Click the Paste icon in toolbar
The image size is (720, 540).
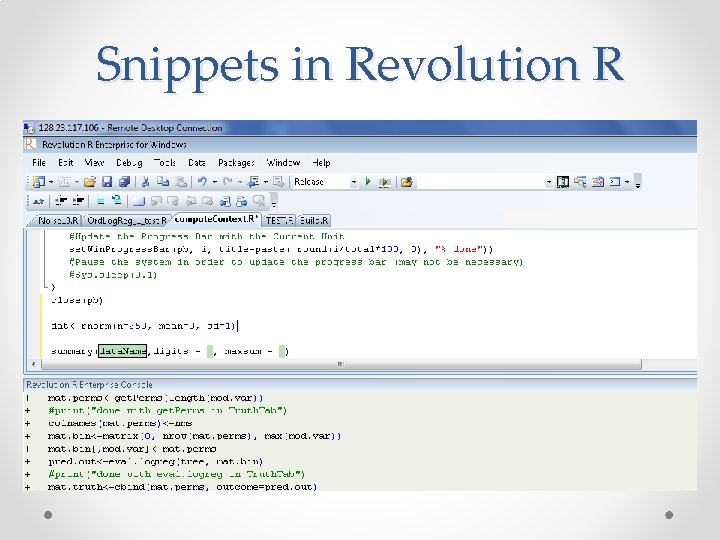(x=181, y=182)
